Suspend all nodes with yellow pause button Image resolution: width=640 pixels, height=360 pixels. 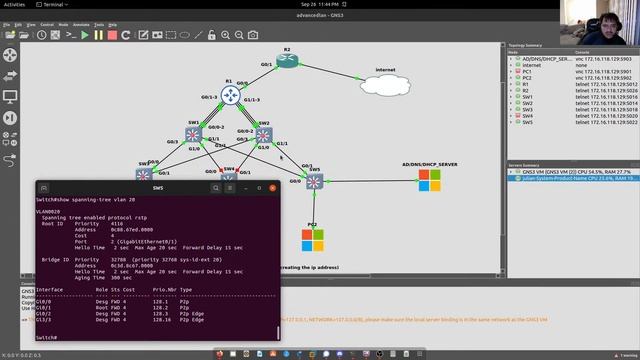[x=98, y=35]
